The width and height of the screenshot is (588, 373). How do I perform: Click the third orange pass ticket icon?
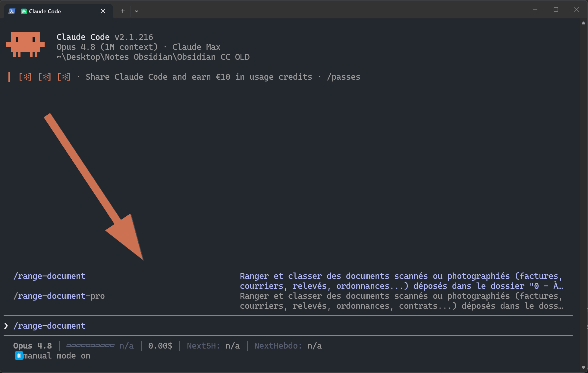click(64, 77)
